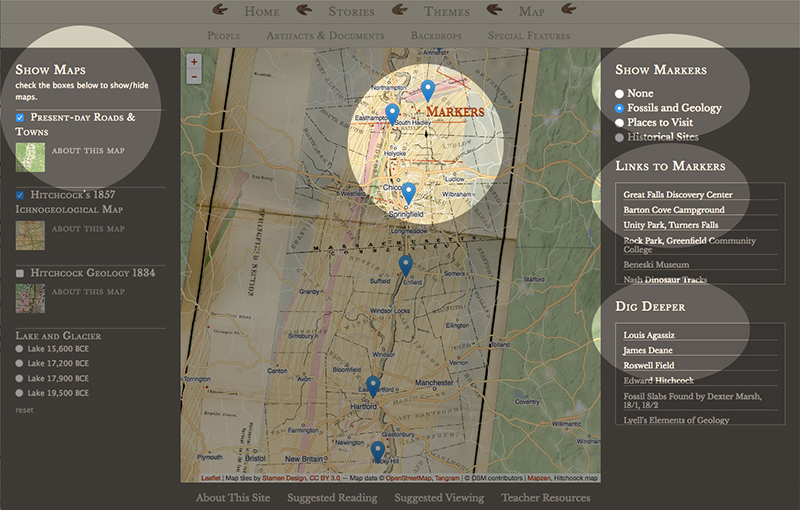Screen dimensions: 800x510
Task: Open the Great Falls Discovery Center link
Action: 678,195
